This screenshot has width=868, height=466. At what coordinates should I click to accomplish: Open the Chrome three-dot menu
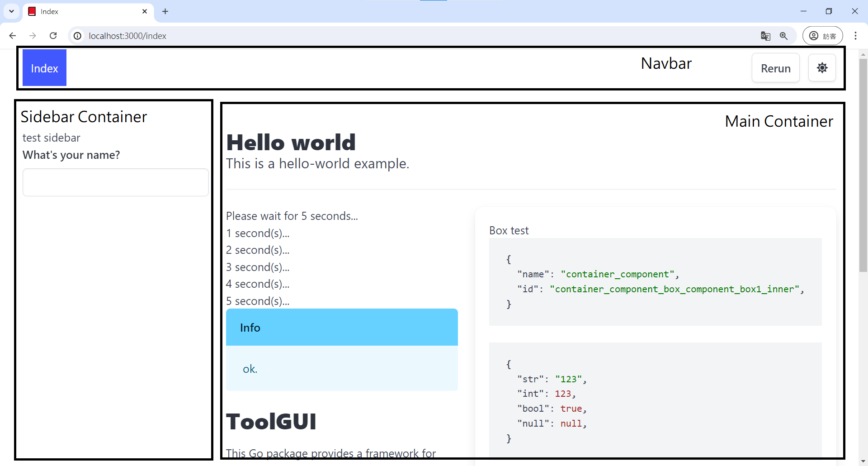tap(856, 36)
